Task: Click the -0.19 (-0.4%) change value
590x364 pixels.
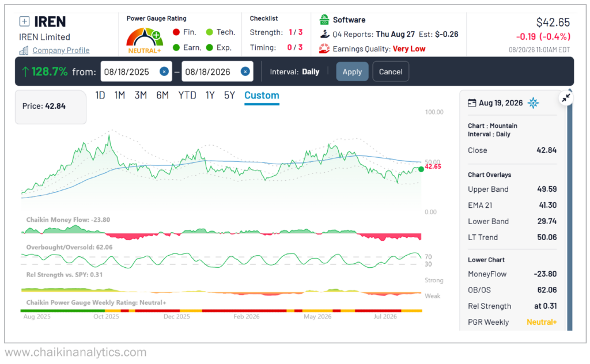Action: pyautogui.click(x=543, y=37)
